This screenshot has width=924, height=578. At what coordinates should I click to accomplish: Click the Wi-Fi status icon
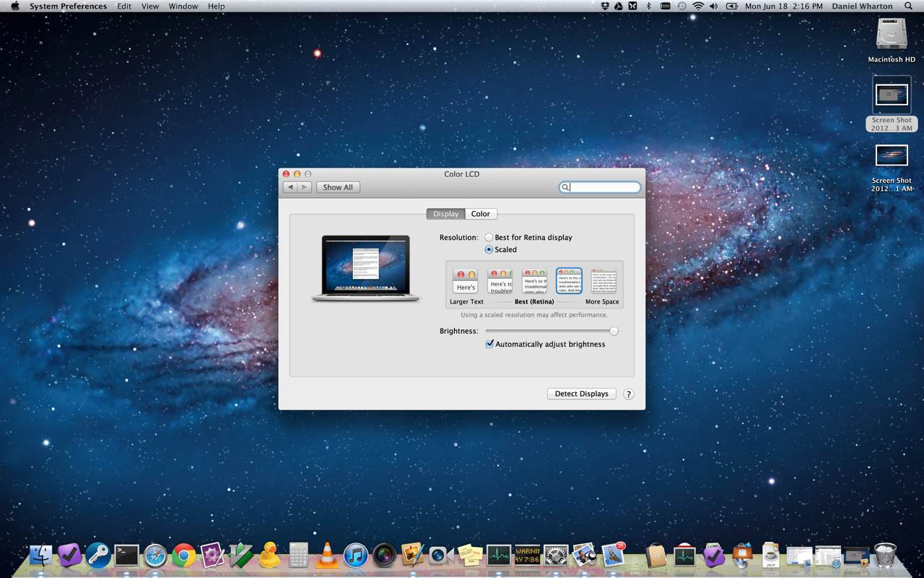698,7
